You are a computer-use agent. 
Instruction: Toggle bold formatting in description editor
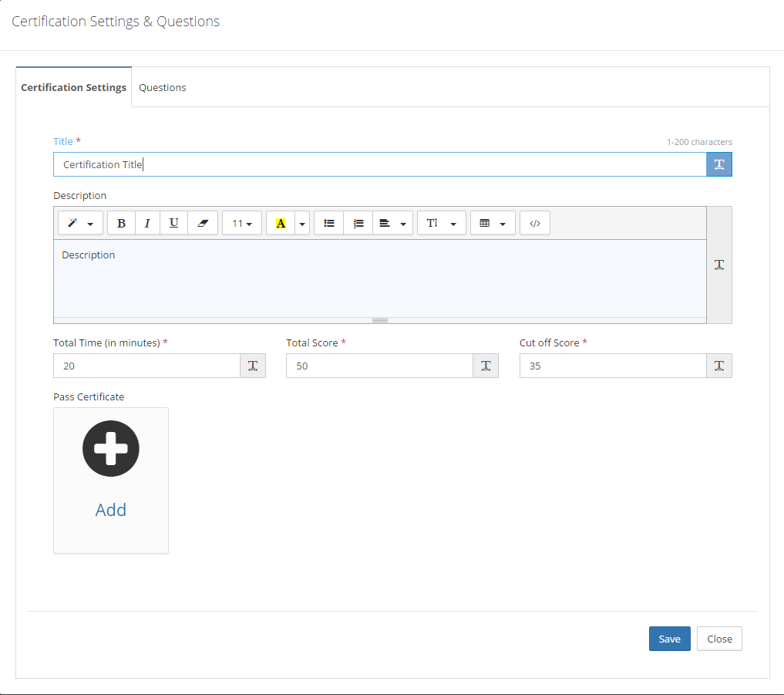(121, 223)
